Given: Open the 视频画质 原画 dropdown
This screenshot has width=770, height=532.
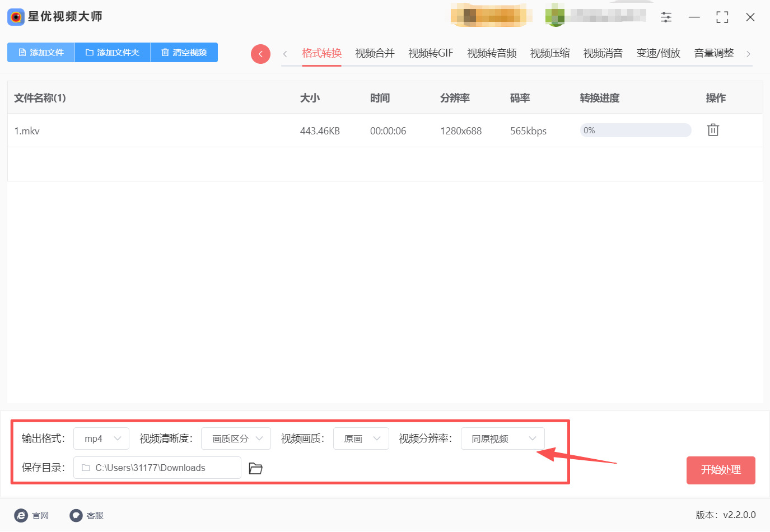Looking at the screenshot, I should pyautogui.click(x=361, y=438).
